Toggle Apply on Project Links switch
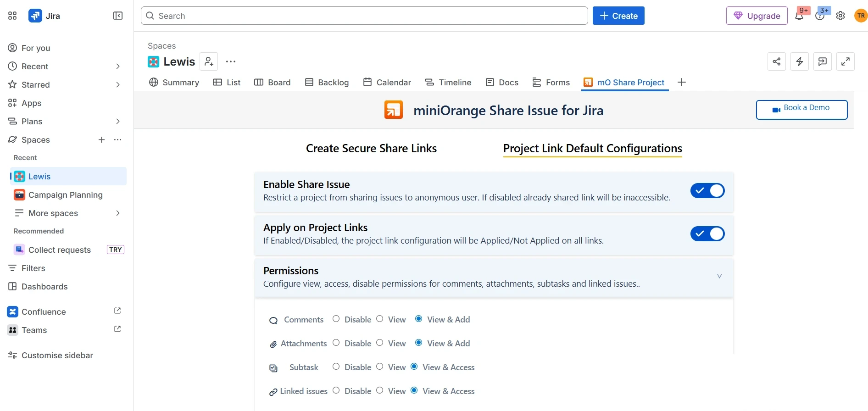Viewport: 868px width, 411px height. click(x=707, y=233)
